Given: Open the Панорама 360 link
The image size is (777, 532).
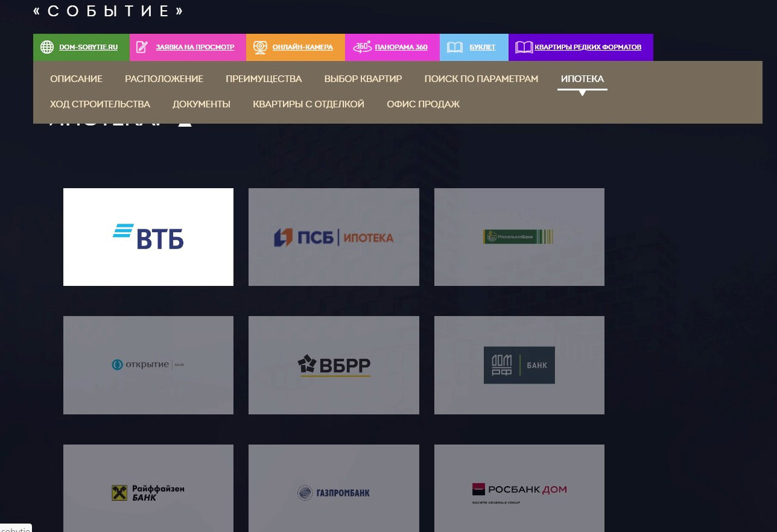Looking at the screenshot, I should pyautogui.click(x=401, y=47).
